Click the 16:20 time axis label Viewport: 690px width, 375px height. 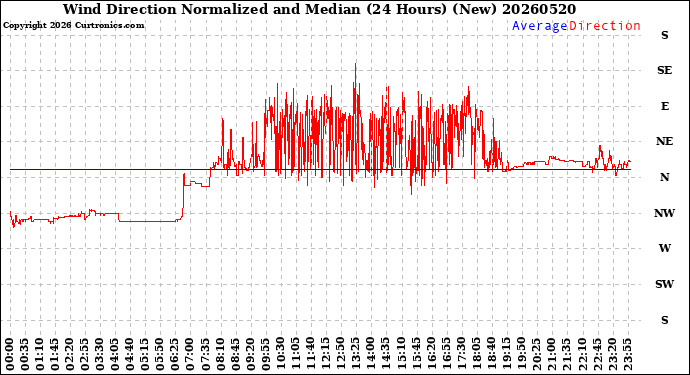[x=432, y=354]
